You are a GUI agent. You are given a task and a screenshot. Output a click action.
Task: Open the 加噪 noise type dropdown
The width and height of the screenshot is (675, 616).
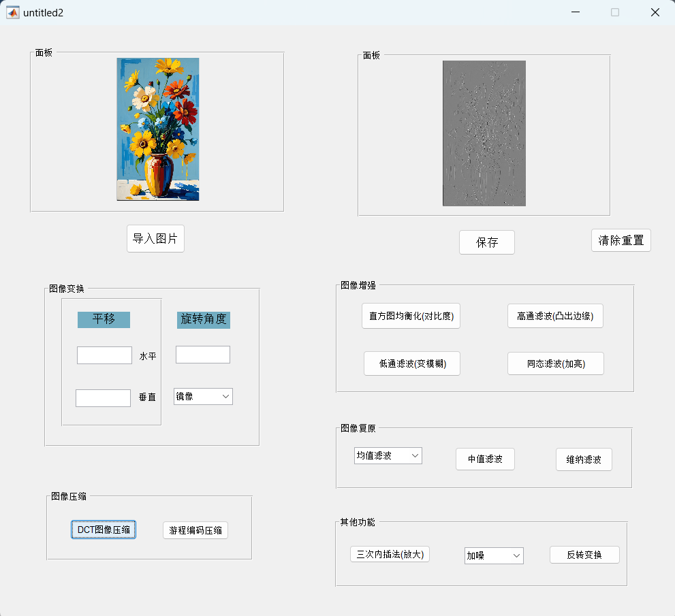pos(493,555)
